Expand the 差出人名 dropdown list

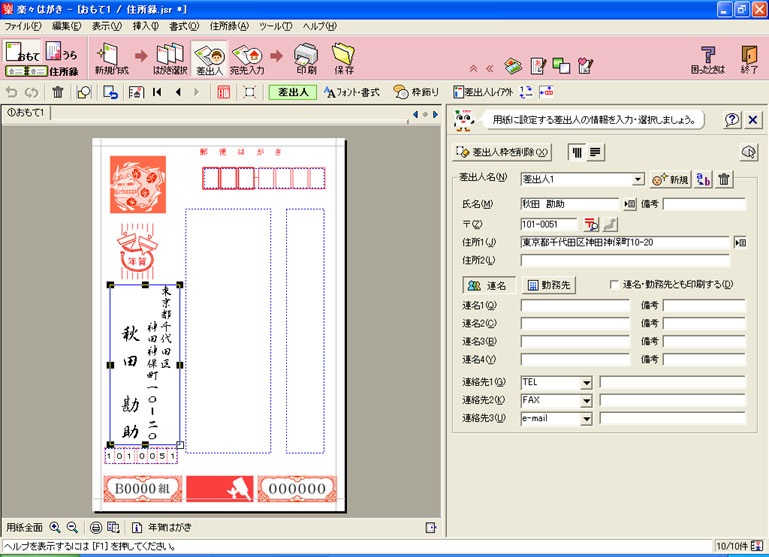click(x=638, y=179)
